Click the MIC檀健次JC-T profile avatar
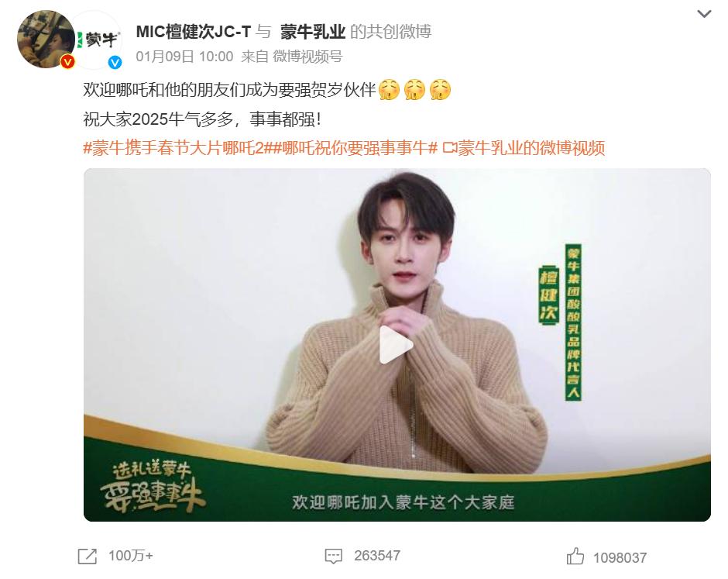The image size is (728, 579). 46,40
